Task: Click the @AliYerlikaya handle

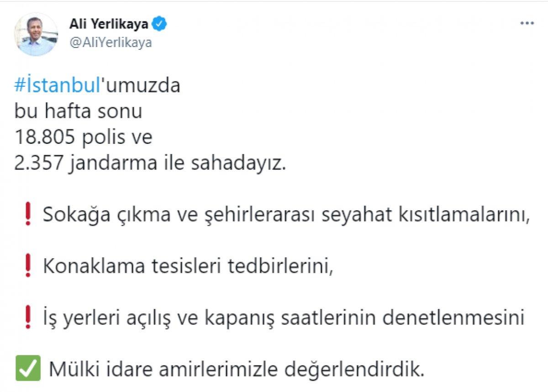Action: click(110, 43)
